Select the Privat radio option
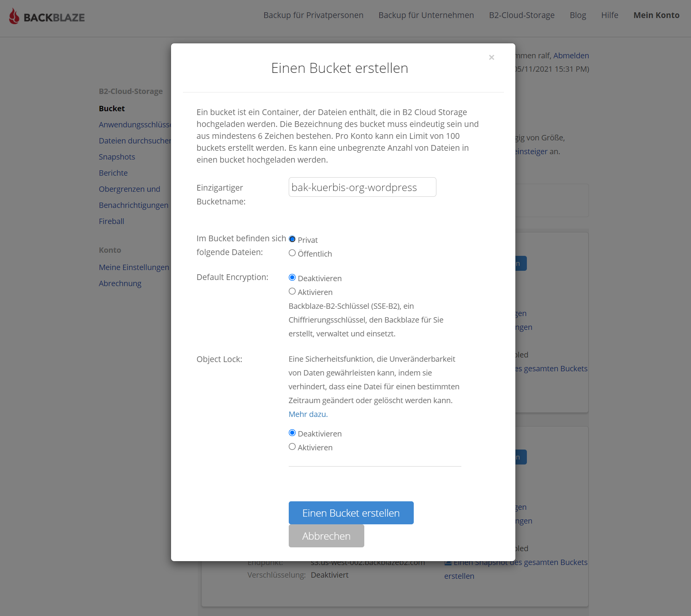 pyautogui.click(x=292, y=239)
